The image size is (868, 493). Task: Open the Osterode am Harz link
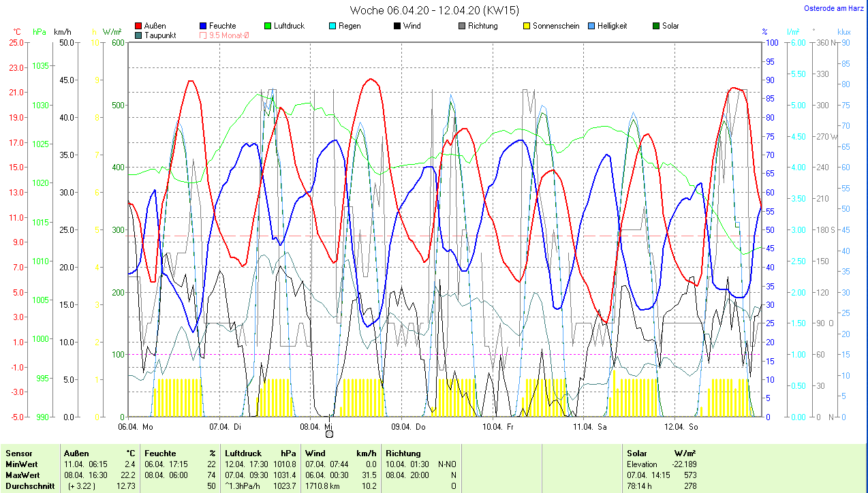[835, 8]
